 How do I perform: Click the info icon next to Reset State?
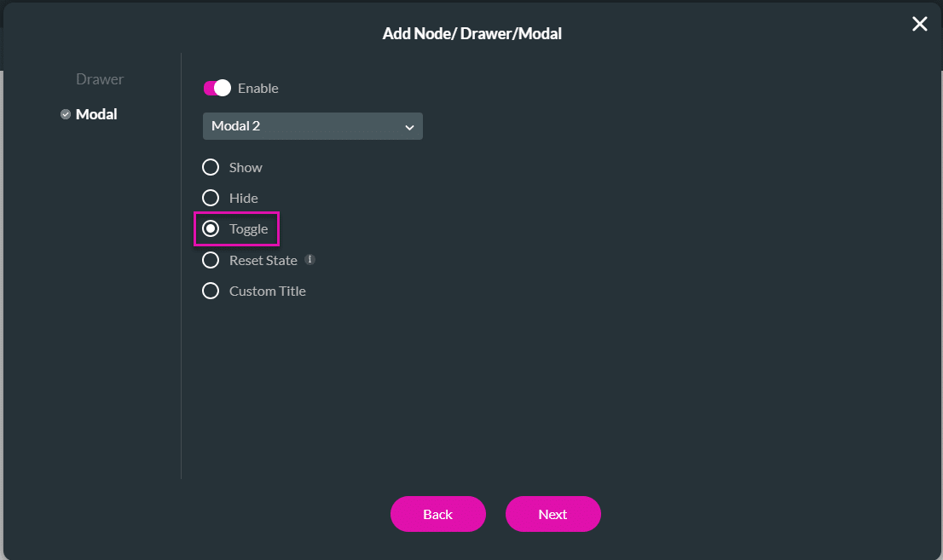coord(309,258)
